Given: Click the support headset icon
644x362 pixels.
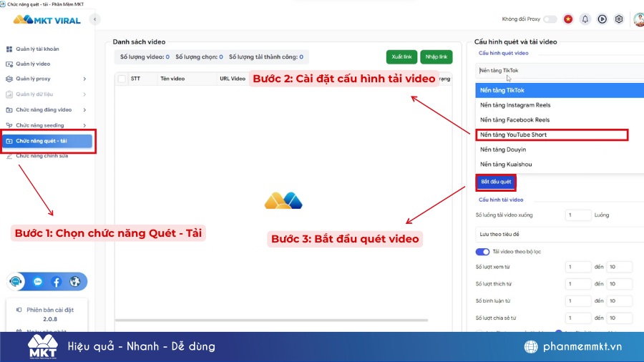Looking at the screenshot, I should pyautogui.click(x=16, y=282).
